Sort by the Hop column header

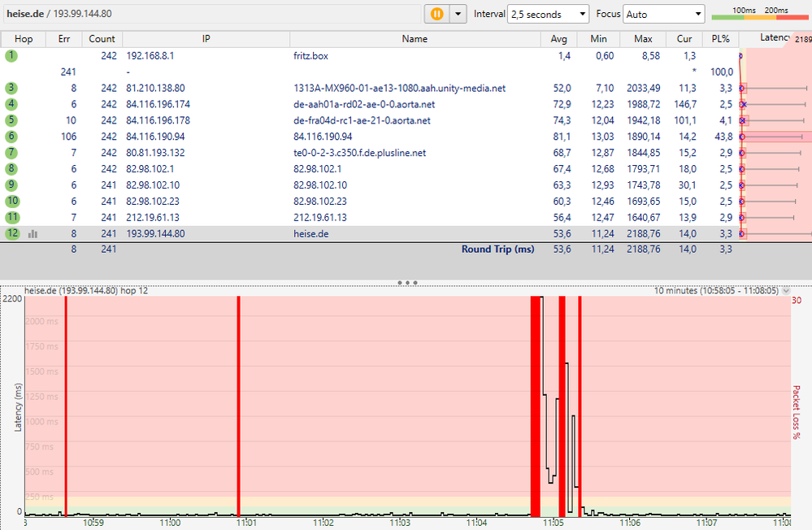click(24, 39)
